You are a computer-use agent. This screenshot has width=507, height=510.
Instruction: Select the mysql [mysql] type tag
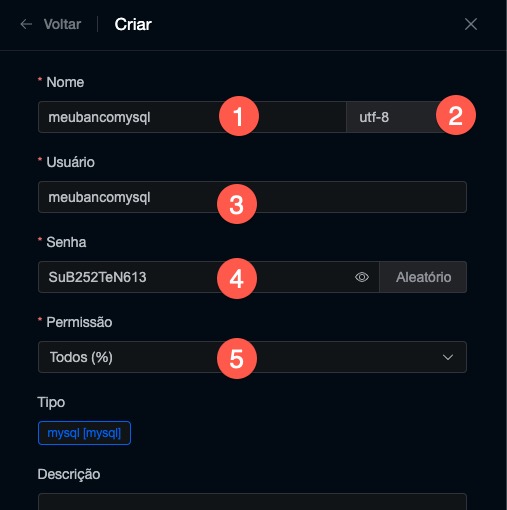pos(84,433)
